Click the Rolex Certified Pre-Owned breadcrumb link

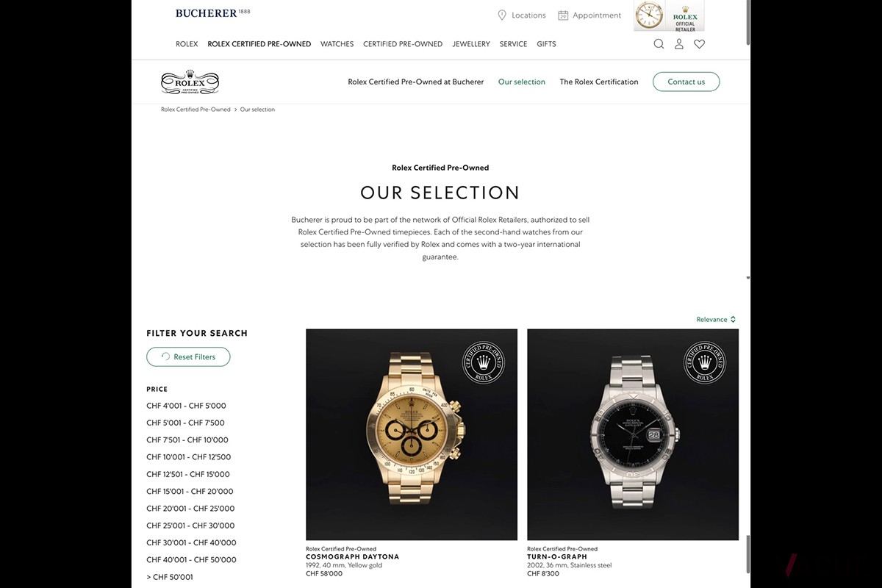tap(196, 110)
